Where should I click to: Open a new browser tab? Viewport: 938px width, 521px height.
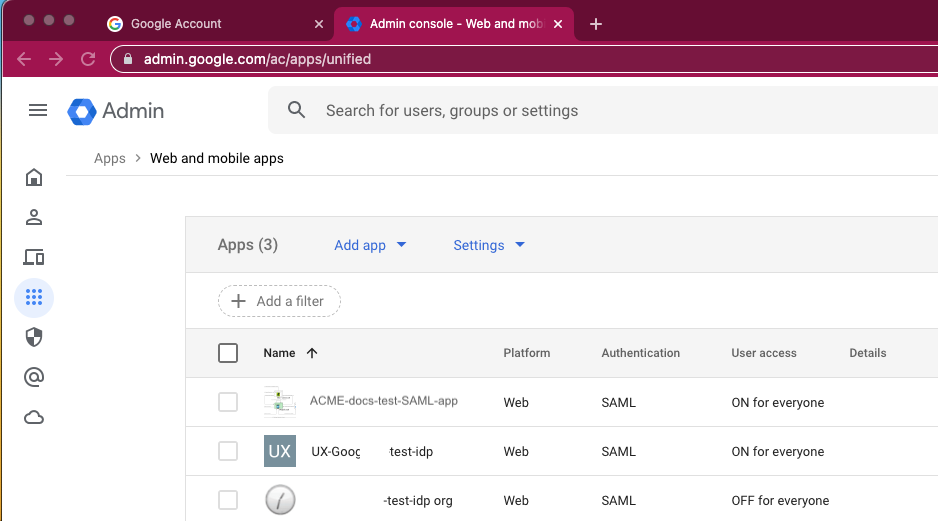(x=596, y=24)
